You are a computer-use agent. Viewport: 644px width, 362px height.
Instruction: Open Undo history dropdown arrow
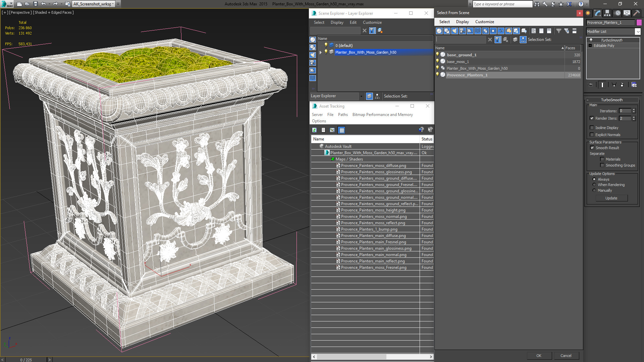click(49, 4)
